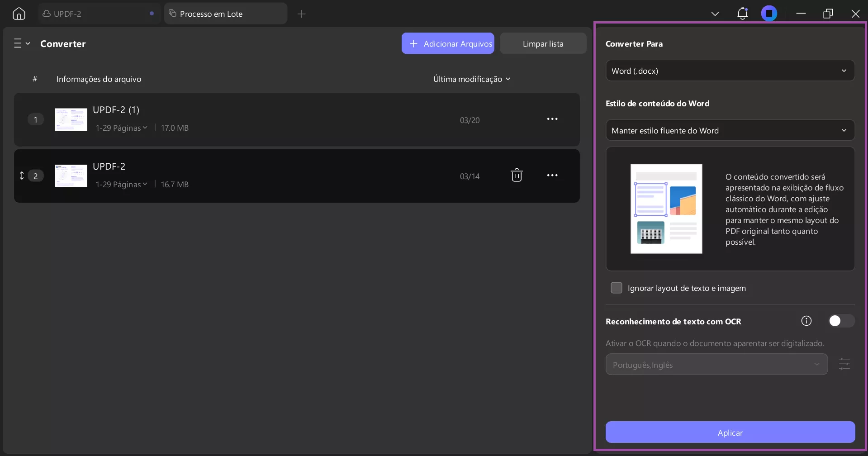This screenshot has width=868, height=456.
Task: Open the notifications bell
Action: tap(742, 14)
